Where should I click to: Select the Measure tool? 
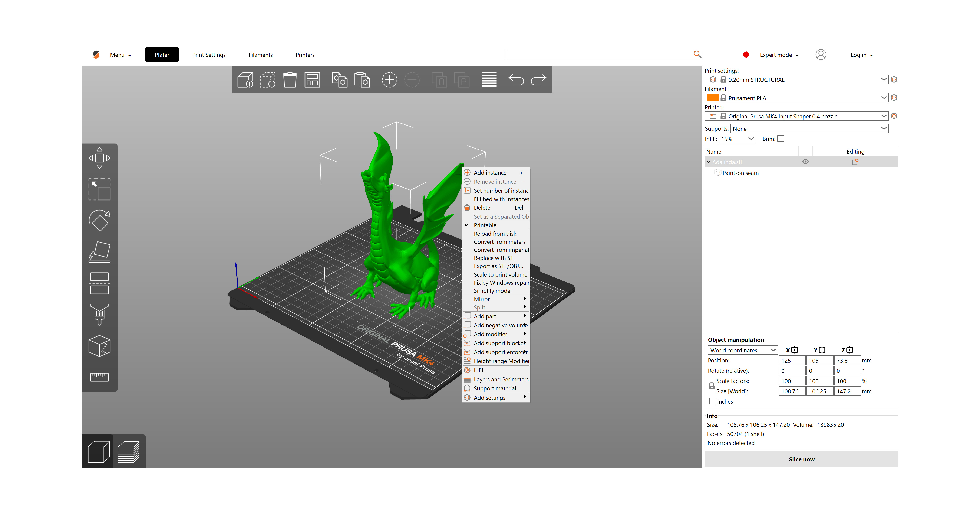[99, 377]
